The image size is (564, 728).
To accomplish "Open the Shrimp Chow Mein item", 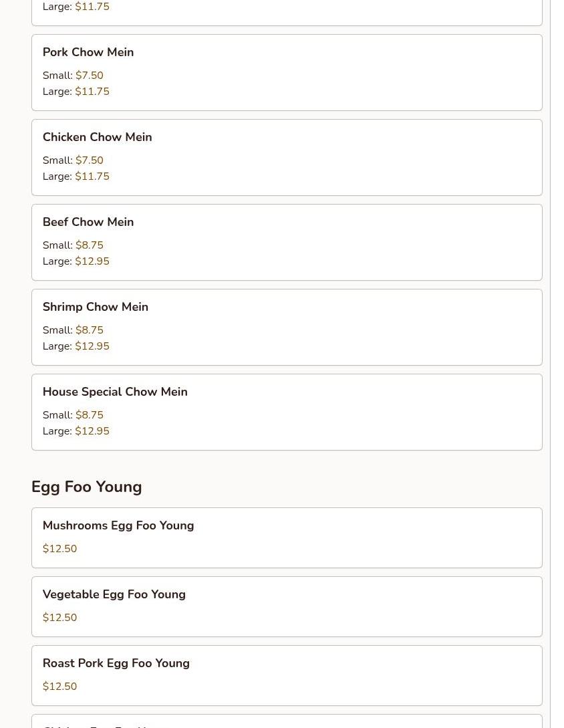I will [x=96, y=307].
